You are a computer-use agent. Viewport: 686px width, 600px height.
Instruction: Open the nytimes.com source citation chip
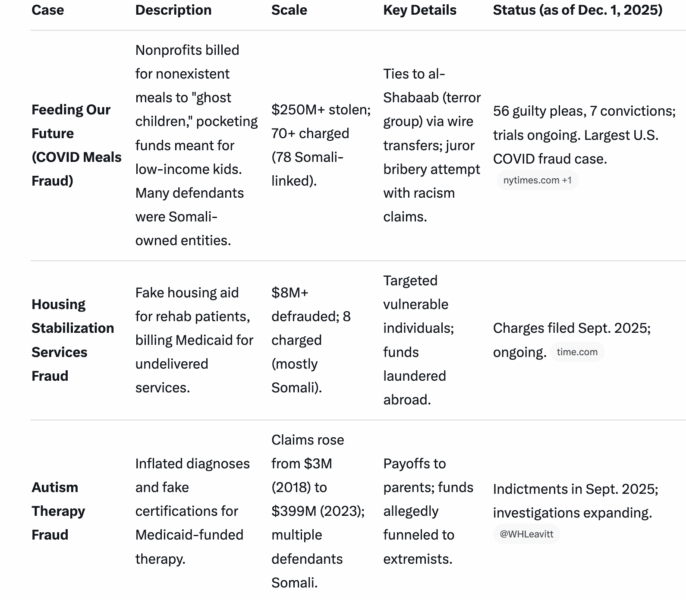[x=537, y=180]
